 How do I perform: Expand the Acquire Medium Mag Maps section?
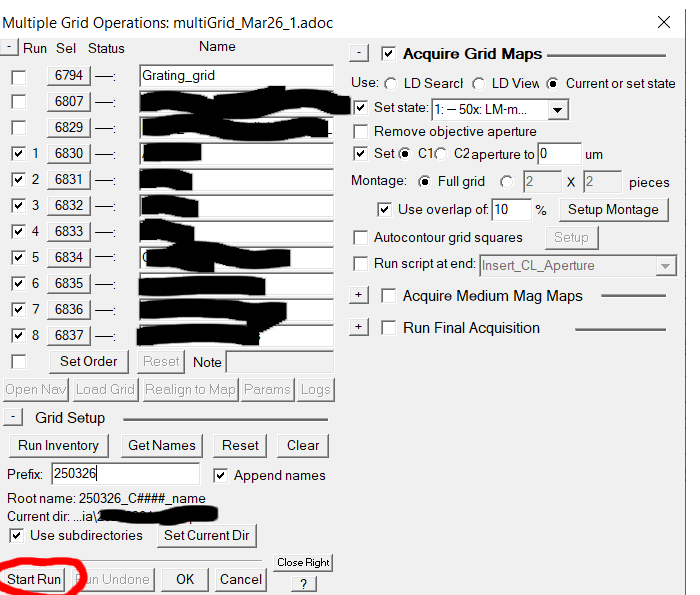[359, 295]
